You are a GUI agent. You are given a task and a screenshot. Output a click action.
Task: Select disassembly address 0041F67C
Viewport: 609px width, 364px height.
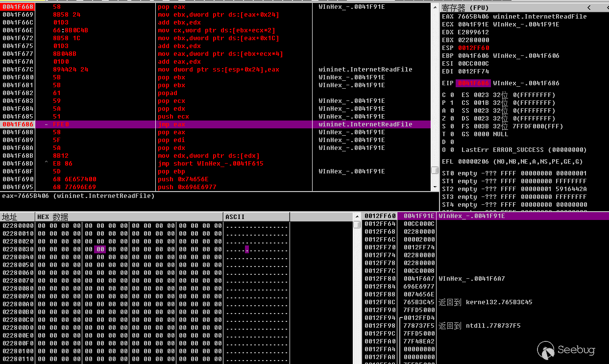click(18, 70)
